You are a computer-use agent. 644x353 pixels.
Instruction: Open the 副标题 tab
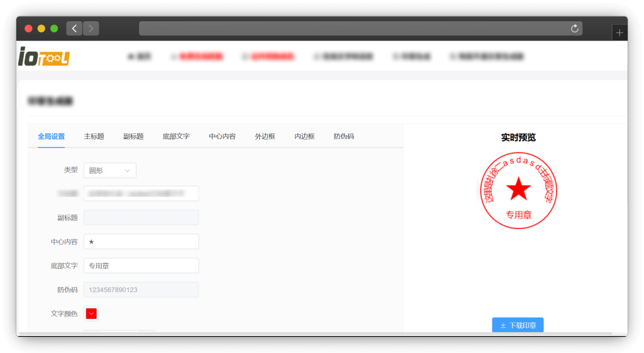133,137
